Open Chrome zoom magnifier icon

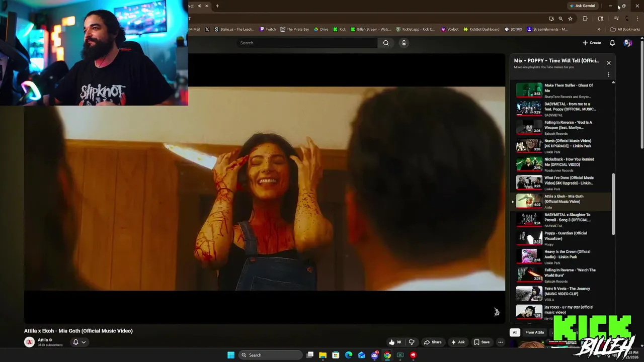[560, 19]
